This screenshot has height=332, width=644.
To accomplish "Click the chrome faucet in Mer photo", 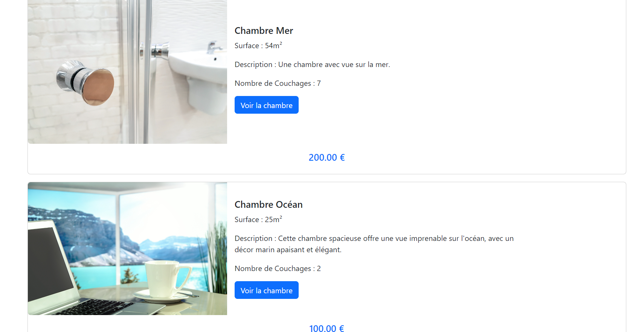I will [x=214, y=47].
